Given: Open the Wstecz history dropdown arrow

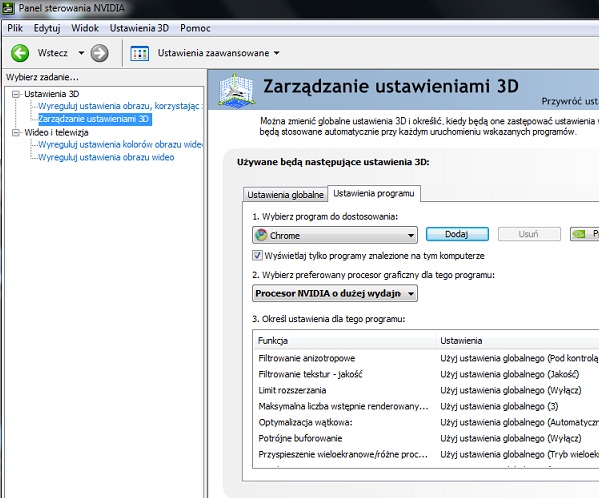Looking at the screenshot, I should [81, 53].
